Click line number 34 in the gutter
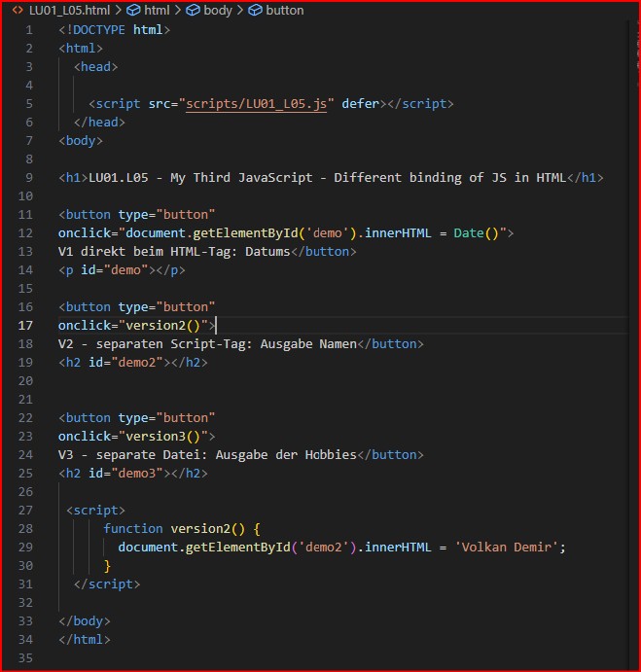This screenshot has height=672, width=641. [25, 640]
